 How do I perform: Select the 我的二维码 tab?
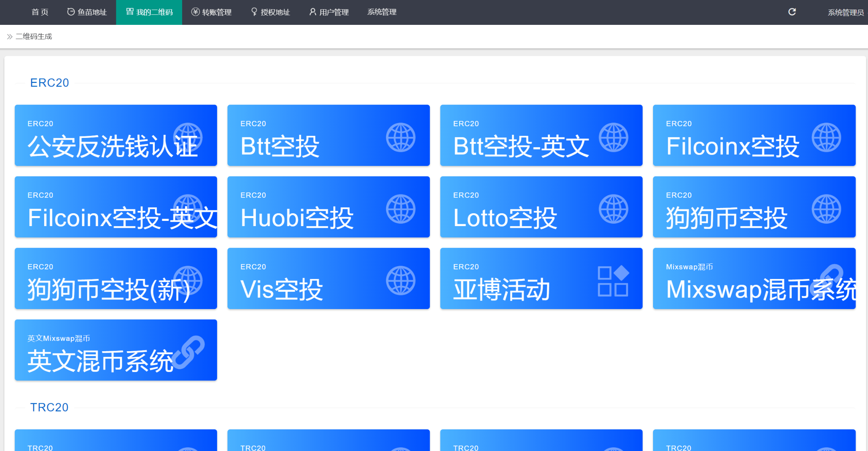point(149,12)
